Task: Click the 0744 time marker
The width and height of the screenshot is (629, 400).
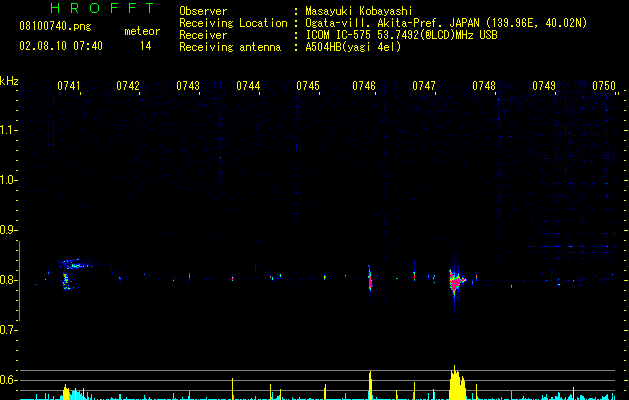Action: point(248,86)
